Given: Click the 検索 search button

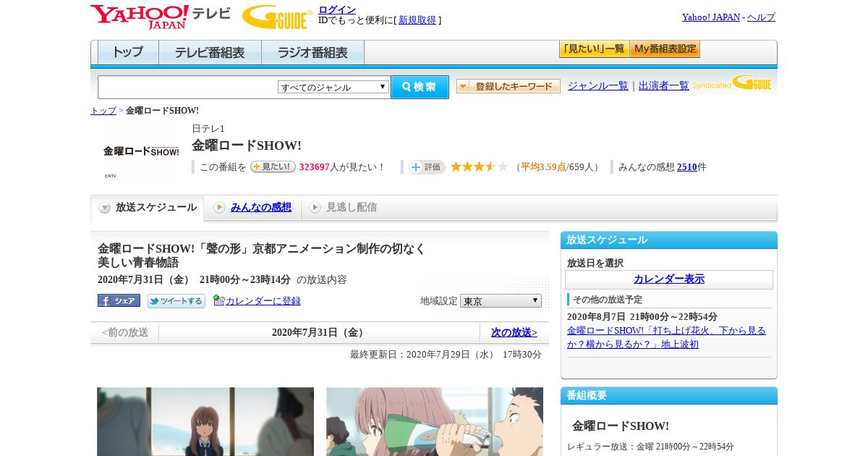Looking at the screenshot, I should [x=420, y=87].
